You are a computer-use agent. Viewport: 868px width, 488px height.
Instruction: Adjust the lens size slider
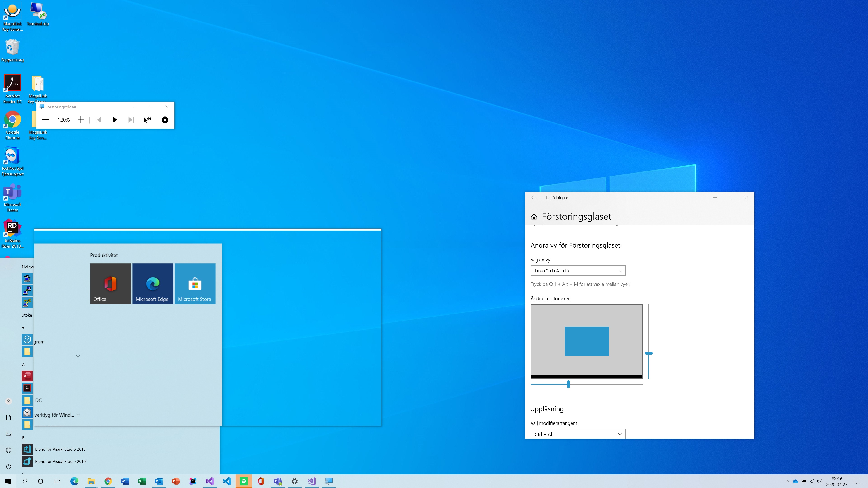(568, 384)
